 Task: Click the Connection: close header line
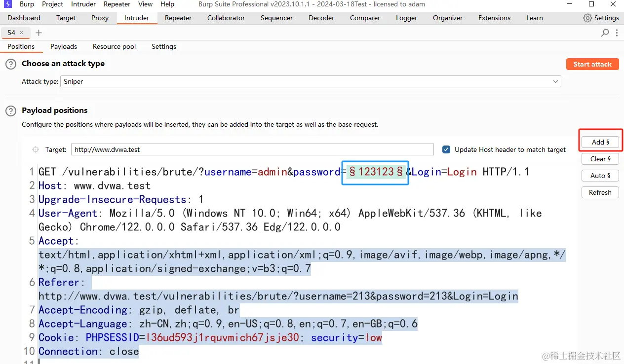click(89, 351)
